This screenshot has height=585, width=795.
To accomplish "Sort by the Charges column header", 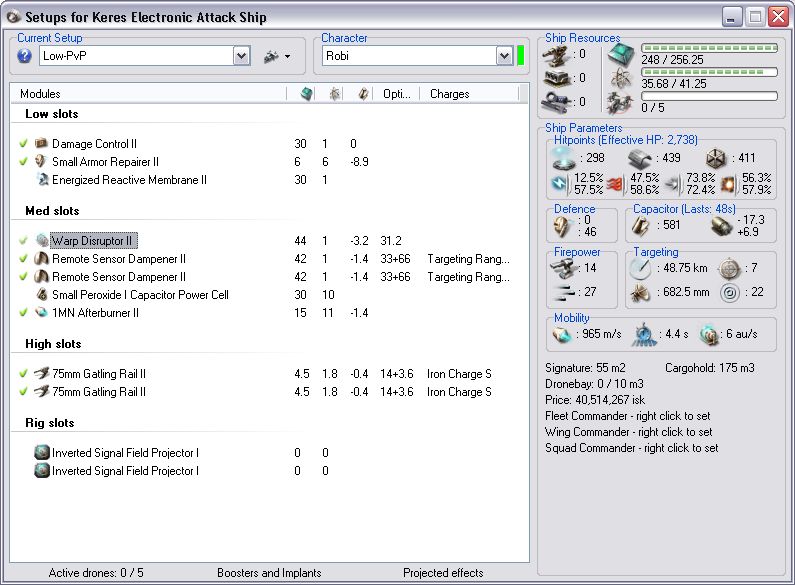I will (469, 94).
